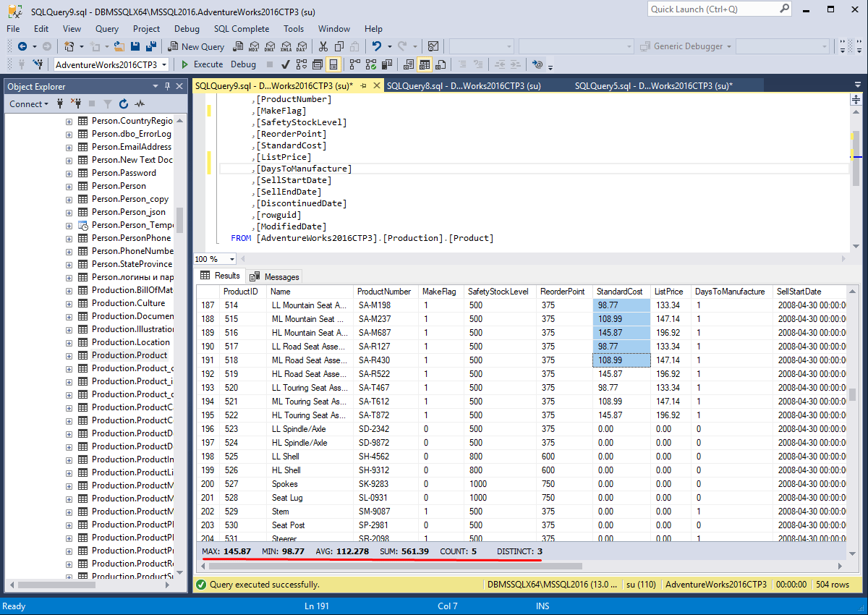Pin the Object Explorer panel
This screenshot has height=615, width=868.
[168, 86]
